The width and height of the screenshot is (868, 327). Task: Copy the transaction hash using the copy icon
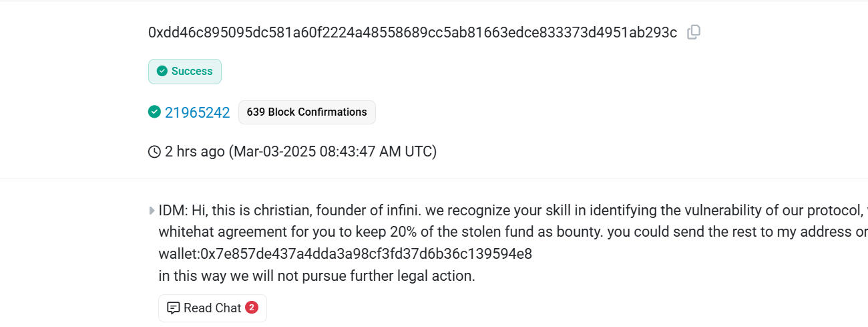(x=694, y=32)
